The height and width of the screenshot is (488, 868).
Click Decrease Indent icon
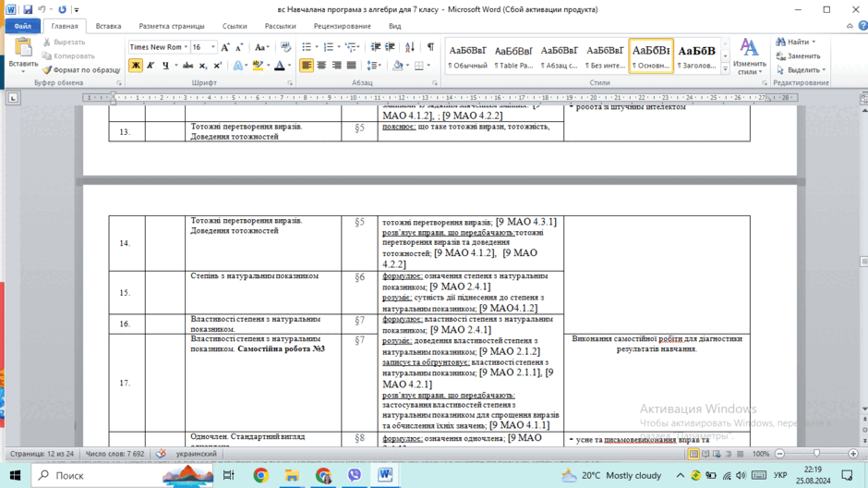click(x=375, y=47)
